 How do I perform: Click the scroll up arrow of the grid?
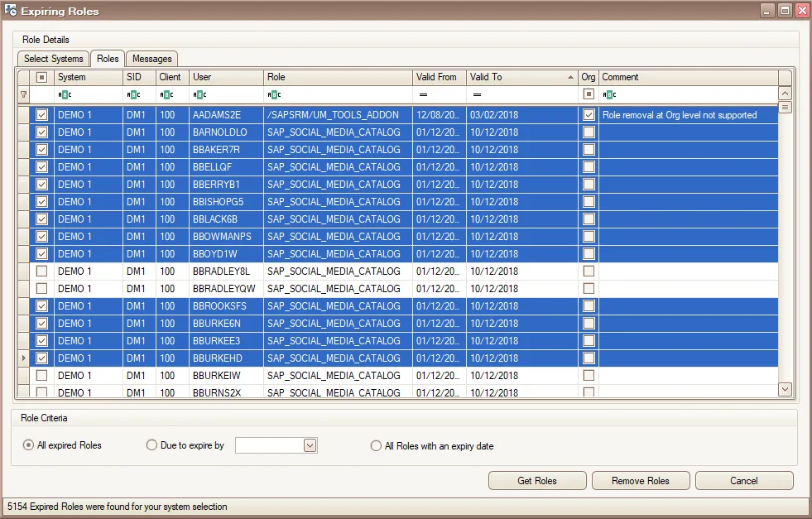coord(785,94)
